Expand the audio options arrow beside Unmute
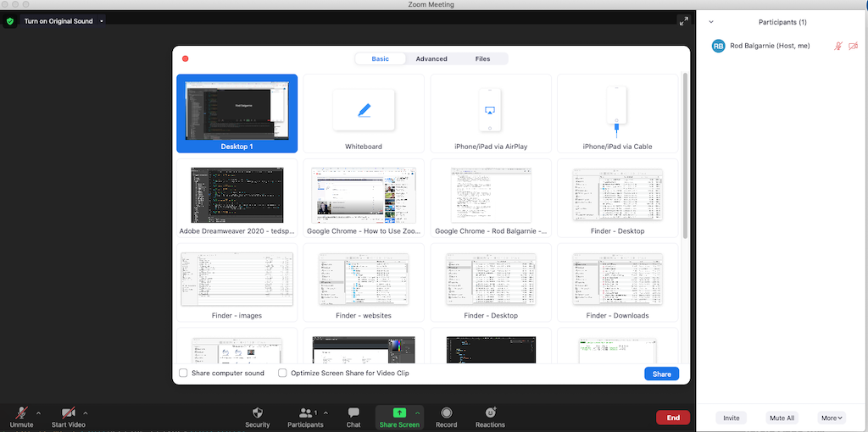 point(37,413)
